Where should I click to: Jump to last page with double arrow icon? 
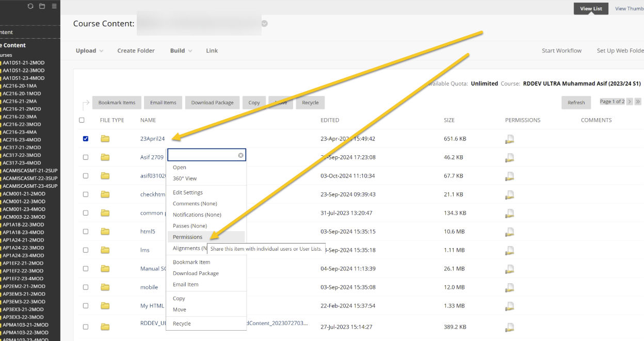(638, 102)
